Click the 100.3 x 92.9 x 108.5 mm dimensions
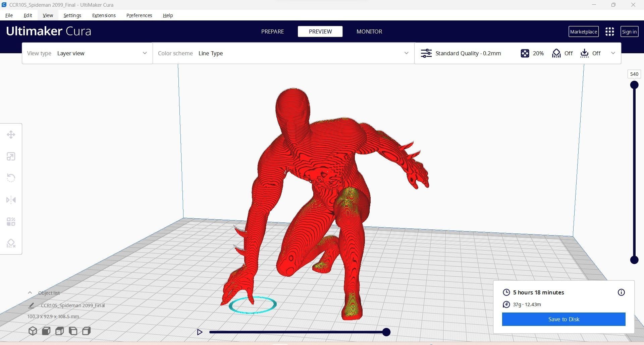Screen dimensions: 644x345 [x=53, y=317]
